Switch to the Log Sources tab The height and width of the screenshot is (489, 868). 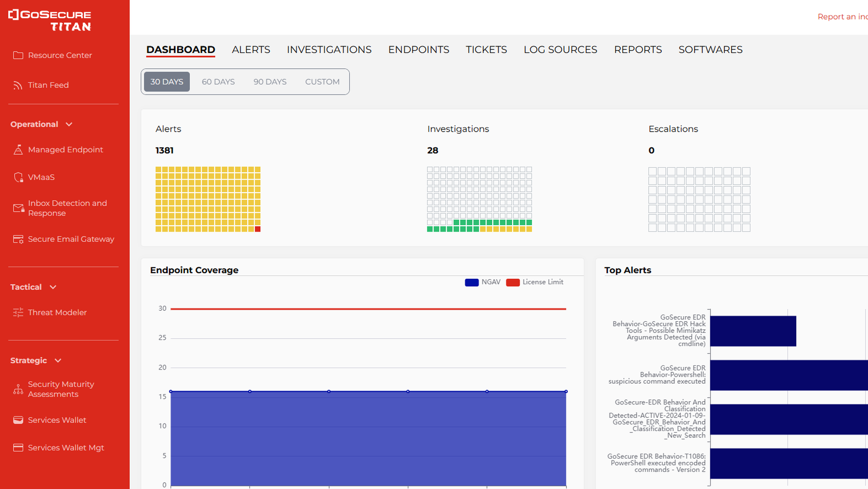[561, 50]
